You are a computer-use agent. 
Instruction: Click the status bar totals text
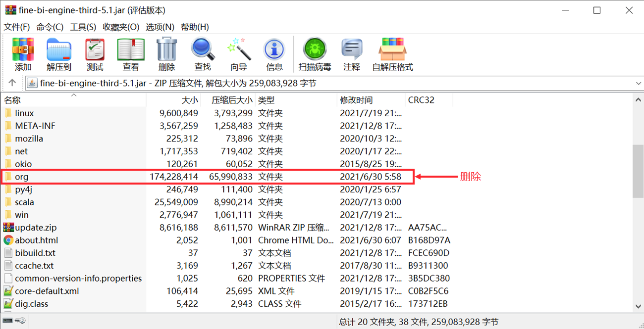tap(419, 322)
